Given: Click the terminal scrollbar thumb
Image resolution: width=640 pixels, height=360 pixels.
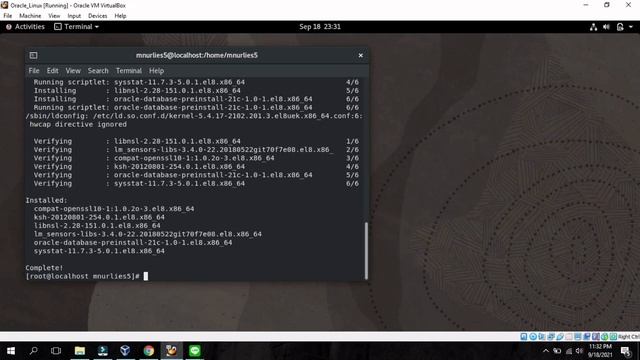Looking at the screenshot, I should click(366, 250).
